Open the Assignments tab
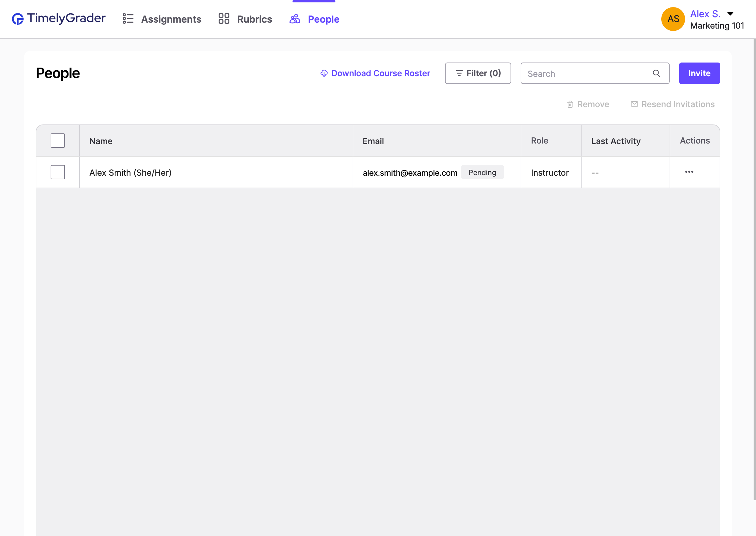Screen dimensions: 756x536 [171, 19]
